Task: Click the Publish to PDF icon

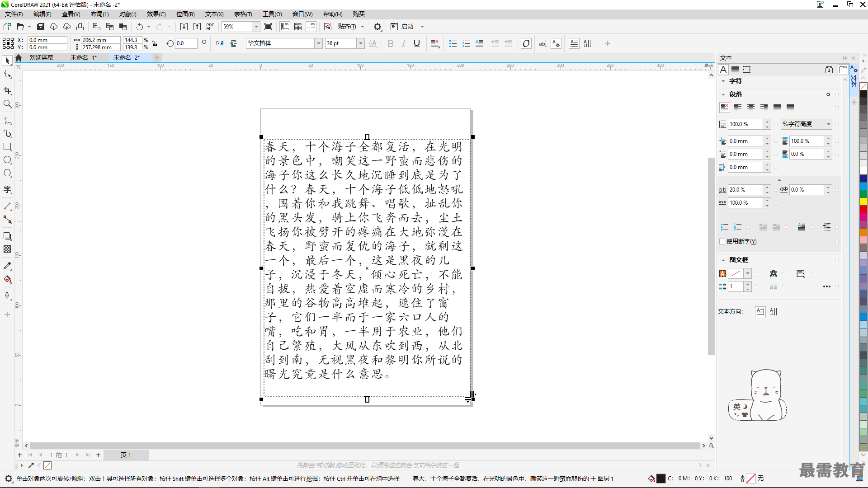Action: tap(210, 27)
